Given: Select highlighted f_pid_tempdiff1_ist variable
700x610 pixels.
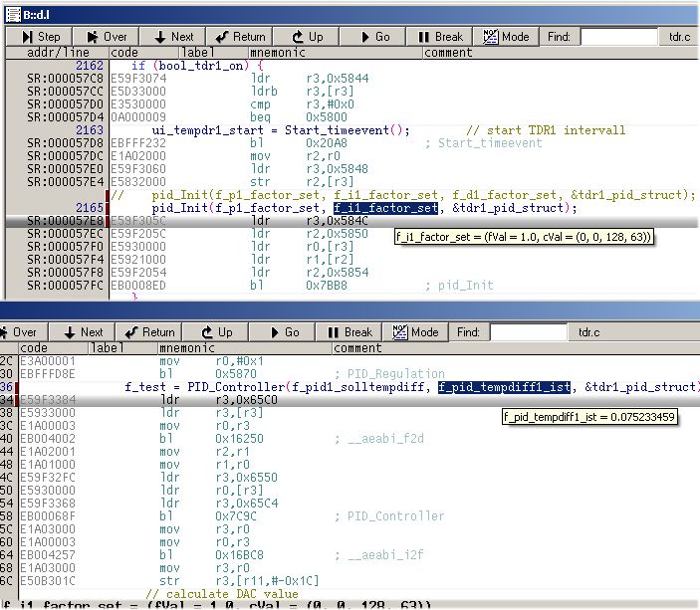Looking at the screenshot, I should pyautogui.click(x=504, y=387).
